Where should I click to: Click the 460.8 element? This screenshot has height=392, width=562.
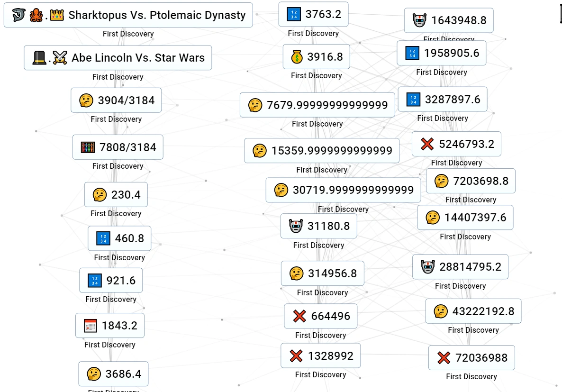[x=119, y=238]
